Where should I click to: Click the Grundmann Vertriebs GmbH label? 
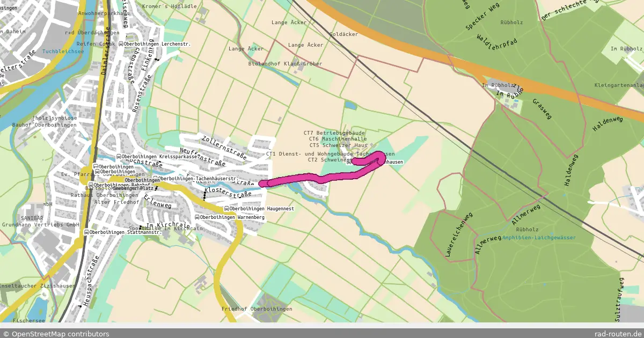click(x=41, y=225)
